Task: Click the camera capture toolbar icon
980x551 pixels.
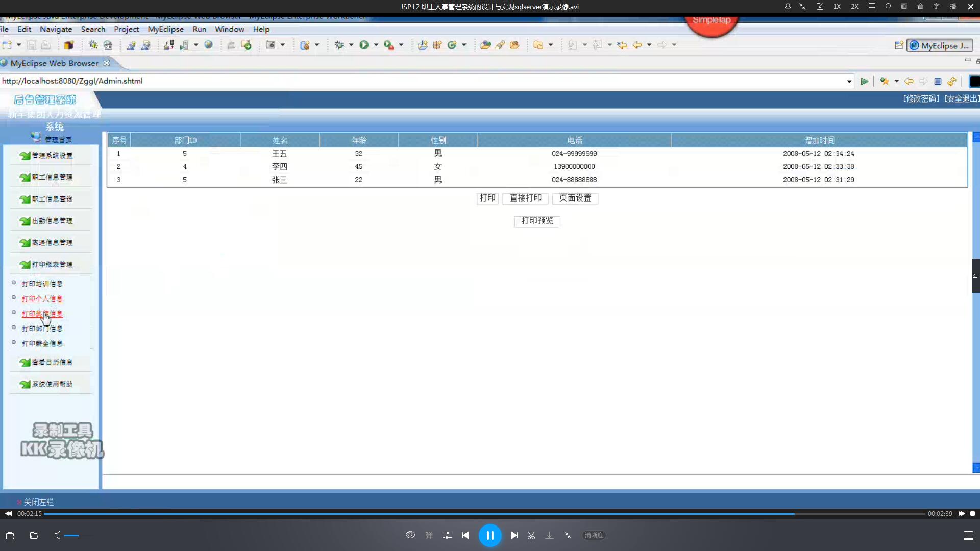Action: [x=271, y=45]
